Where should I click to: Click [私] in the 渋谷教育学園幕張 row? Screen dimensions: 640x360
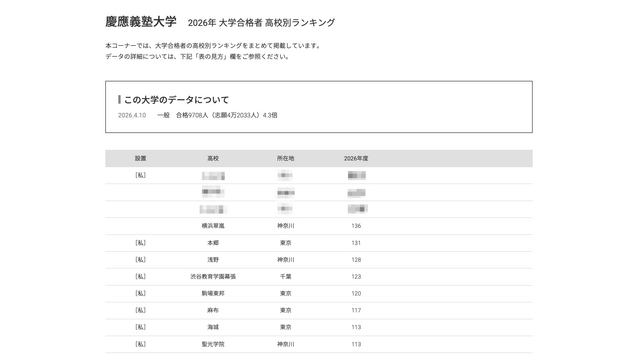(140, 277)
